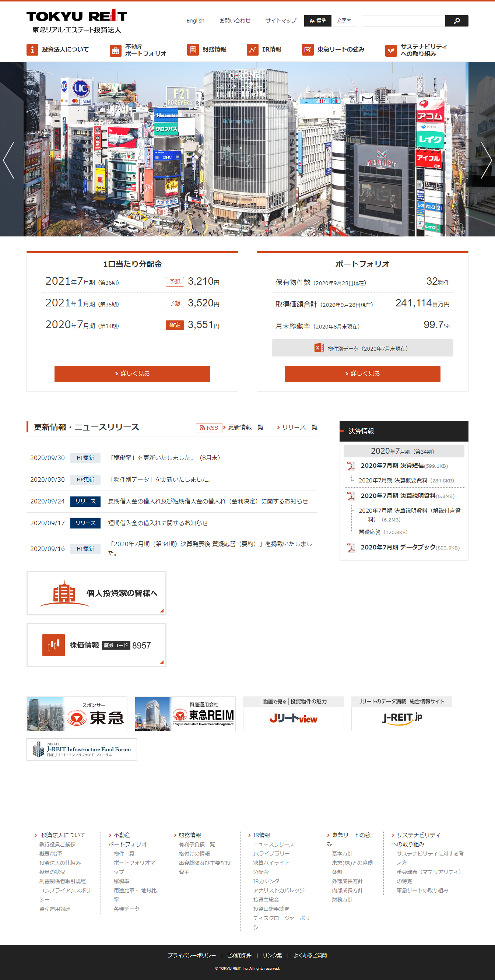
Task: Click the building icon for 不動産ポートフォリオ
Action: click(116, 50)
